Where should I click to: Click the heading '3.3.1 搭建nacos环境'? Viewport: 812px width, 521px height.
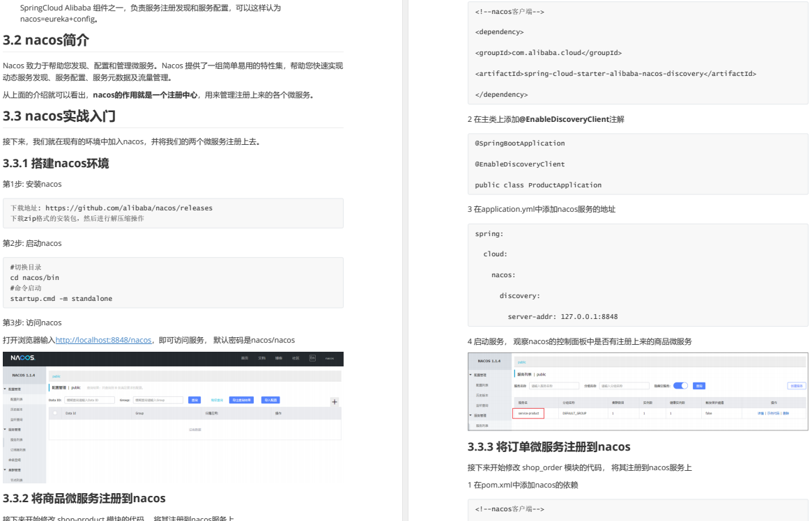(56, 164)
